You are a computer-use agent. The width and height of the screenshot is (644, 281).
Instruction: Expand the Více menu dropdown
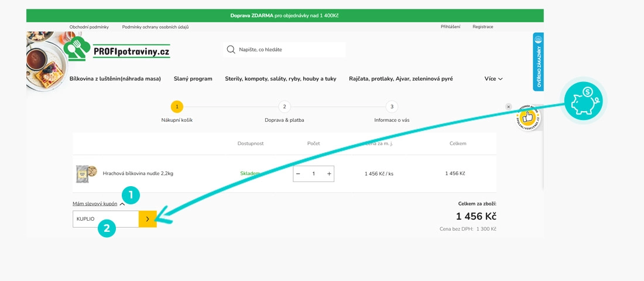click(494, 78)
